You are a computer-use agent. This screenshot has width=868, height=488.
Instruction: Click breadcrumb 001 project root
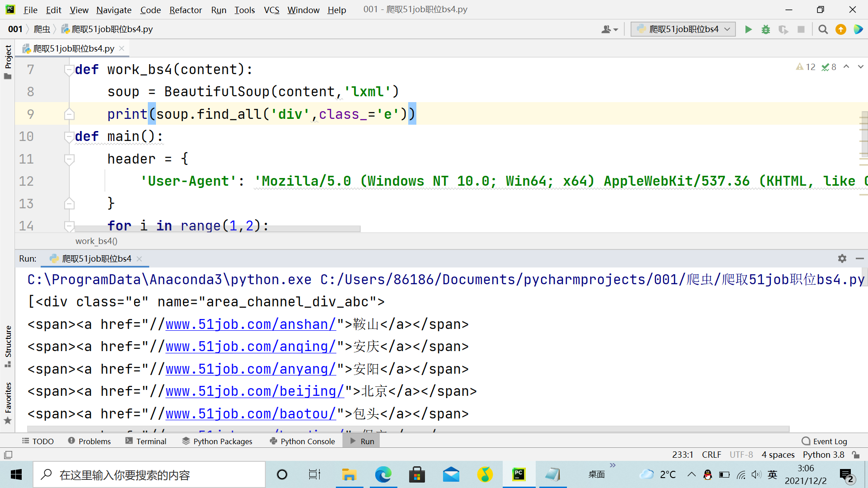click(15, 29)
